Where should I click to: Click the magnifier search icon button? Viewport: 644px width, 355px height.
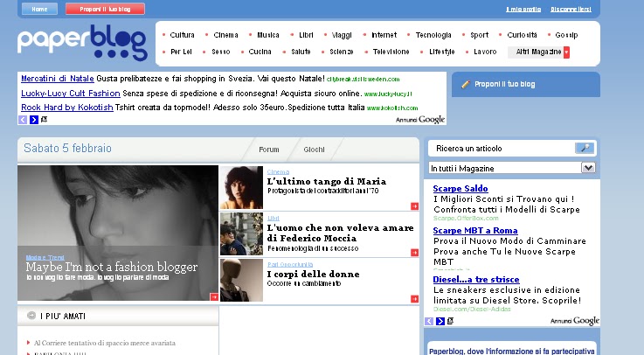pyautogui.click(x=585, y=148)
